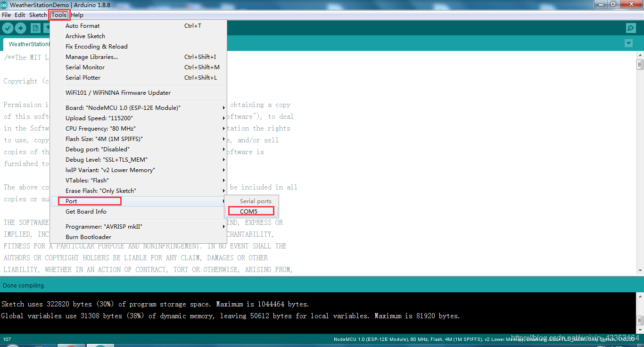Screen dimensions: 644x347
Task: Expand CPU Frequency 80 MHz submenu
Action: tap(139, 129)
